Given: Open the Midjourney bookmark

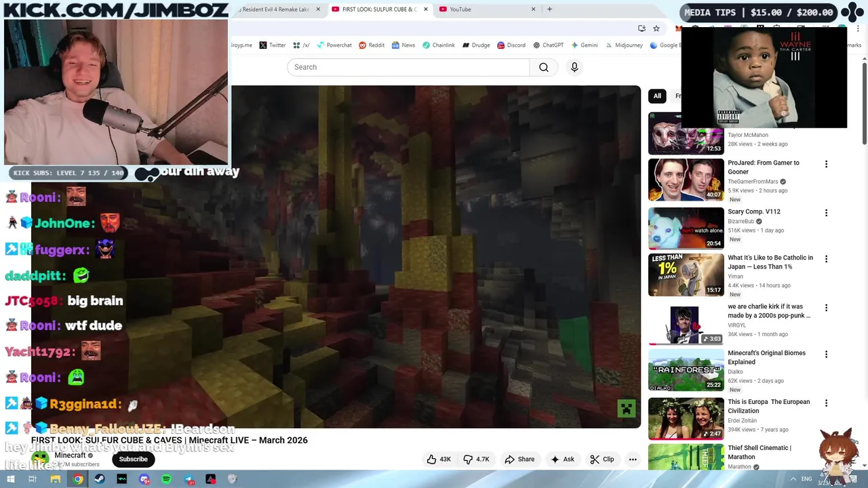Looking at the screenshot, I should click(623, 45).
